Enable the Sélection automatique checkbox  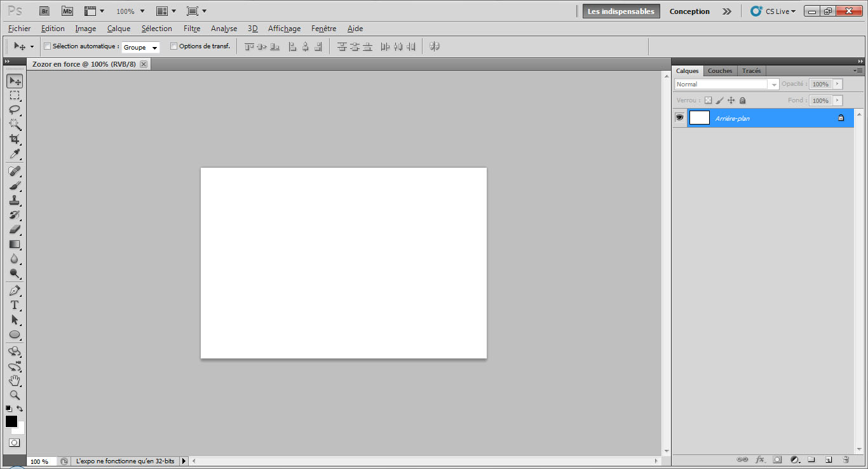coord(47,46)
